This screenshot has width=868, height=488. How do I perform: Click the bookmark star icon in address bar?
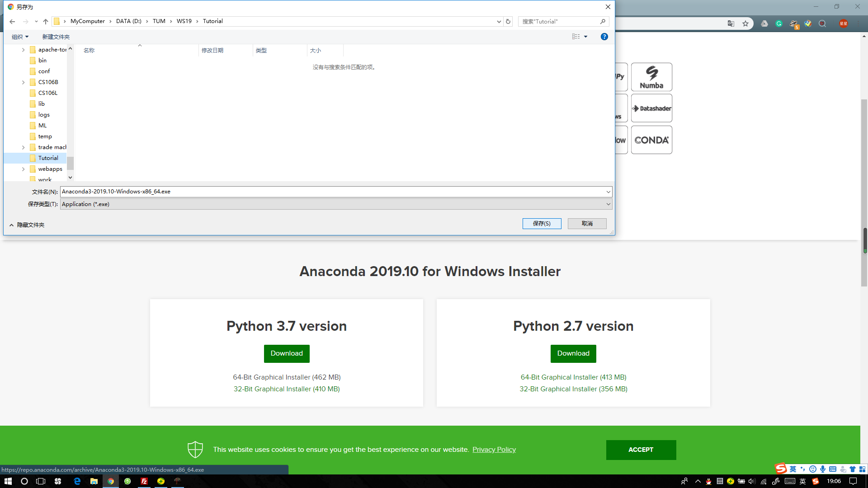click(746, 23)
